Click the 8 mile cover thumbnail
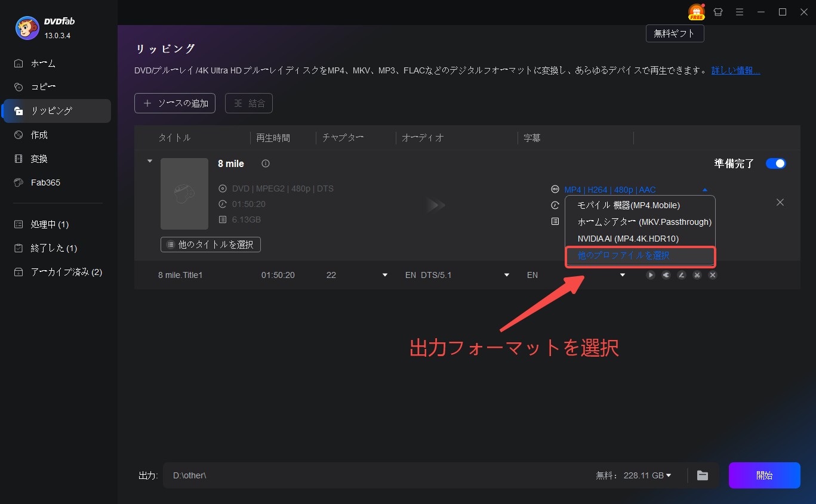This screenshot has width=816, height=504. pos(184,194)
